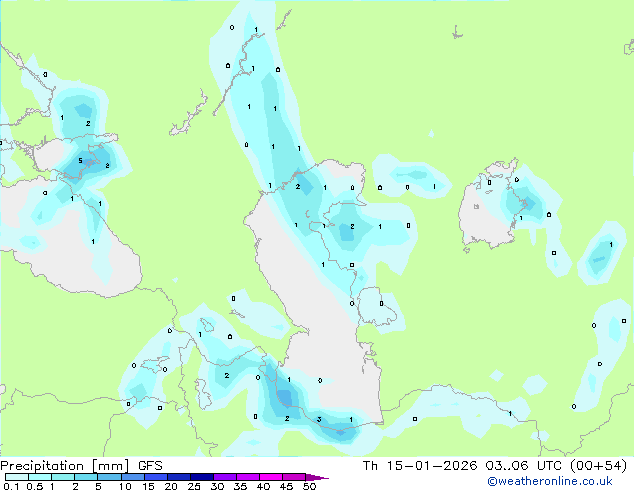Click the 15–20 mm legend swatch
The height and width of the screenshot is (490, 634).
coord(155,477)
